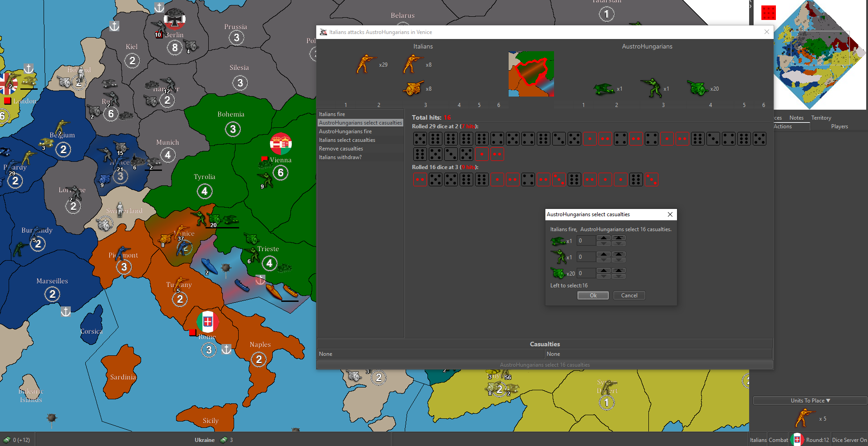Open the Territory tab
Image resolution: width=868 pixels, height=446 pixels.
pyautogui.click(x=821, y=118)
